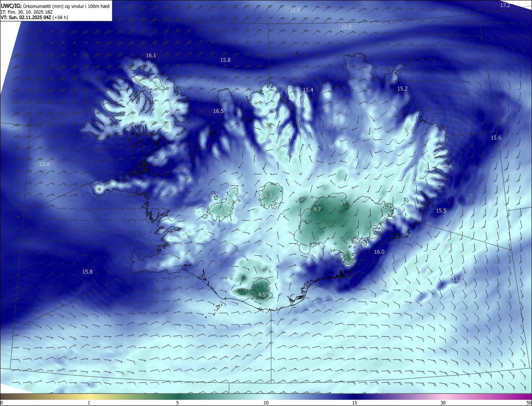The height and width of the screenshot is (406, 532).
Task: Click the 7.3 value on Langjökull glacier
Action: [223, 210]
